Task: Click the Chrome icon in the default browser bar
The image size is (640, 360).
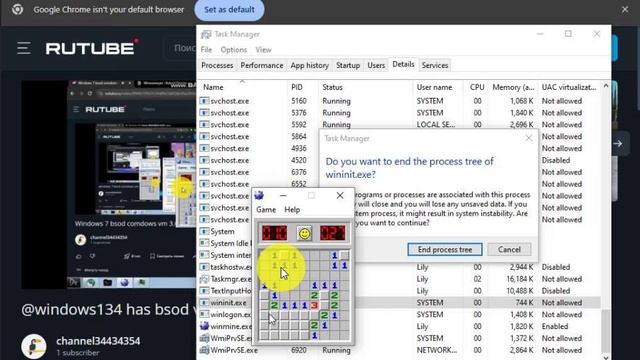Action: tap(18, 9)
